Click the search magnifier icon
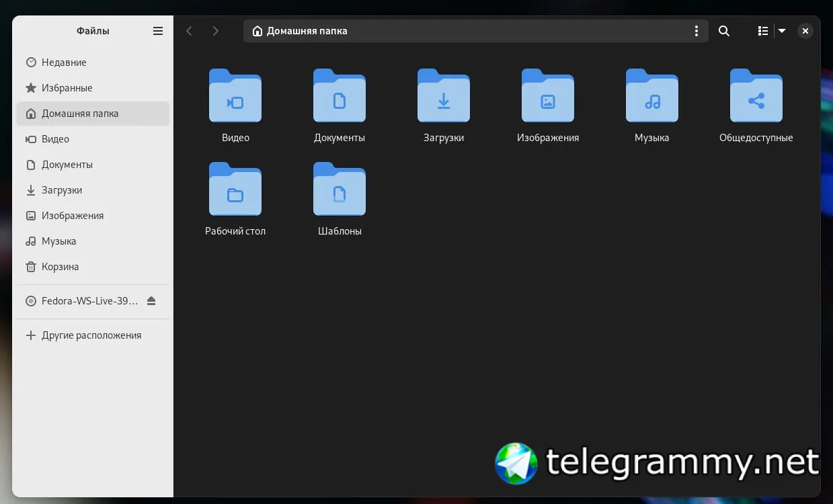 click(724, 31)
